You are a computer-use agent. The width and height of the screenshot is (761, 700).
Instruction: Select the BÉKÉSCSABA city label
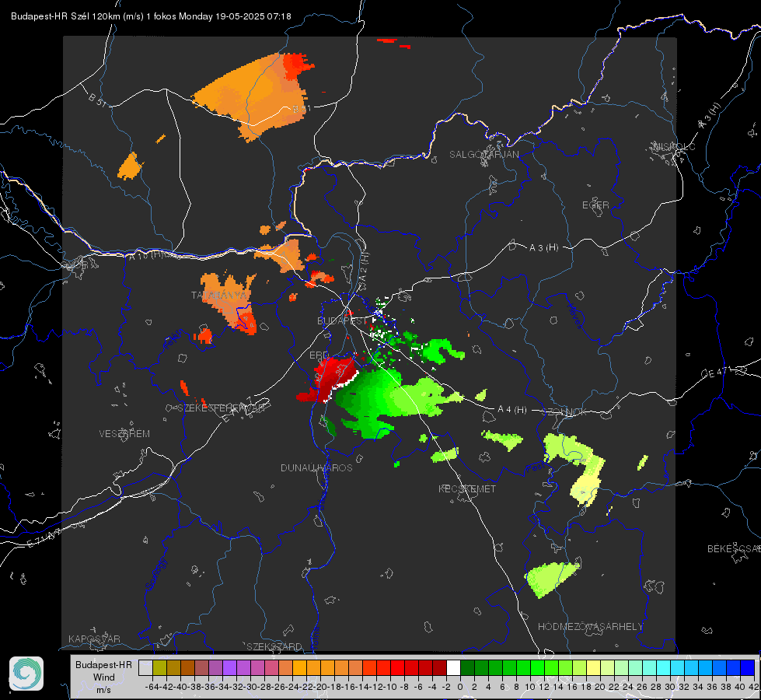(733, 549)
